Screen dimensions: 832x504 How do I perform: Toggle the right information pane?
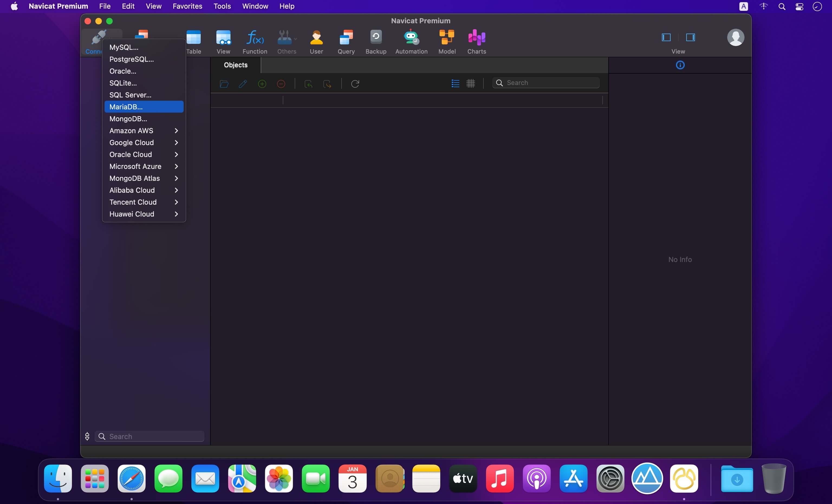point(690,37)
